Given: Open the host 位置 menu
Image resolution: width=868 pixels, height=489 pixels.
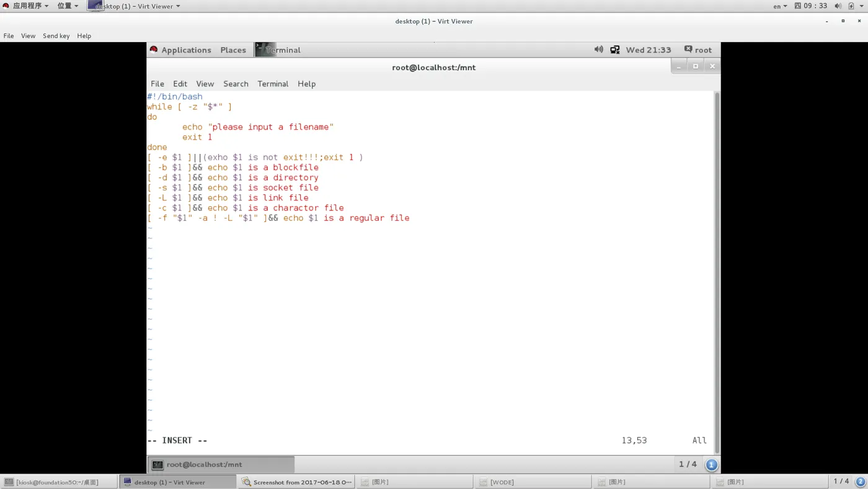Looking at the screenshot, I should pyautogui.click(x=68, y=6).
